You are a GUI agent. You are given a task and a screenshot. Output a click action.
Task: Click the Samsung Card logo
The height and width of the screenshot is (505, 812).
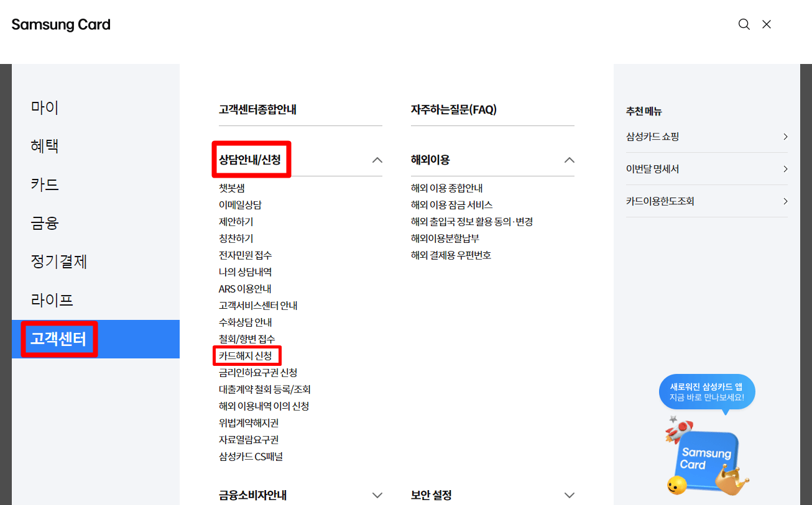click(x=60, y=24)
